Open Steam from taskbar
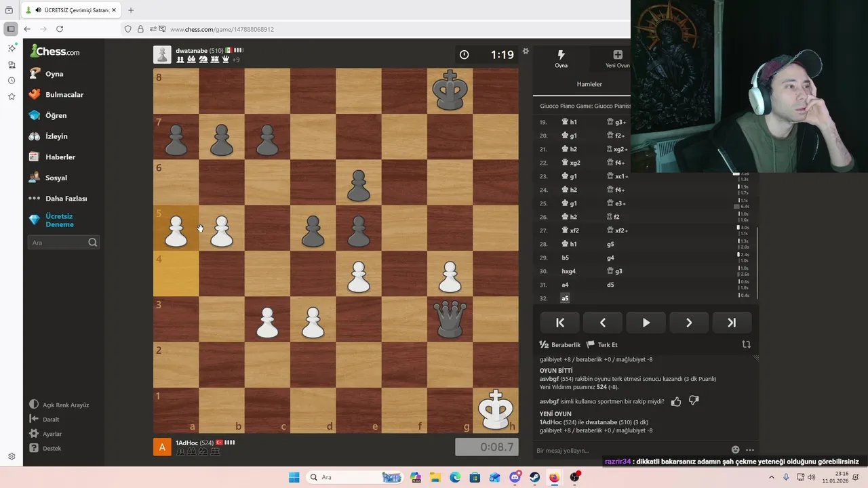The height and width of the screenshot is (488, 868). tap(534, 477)
